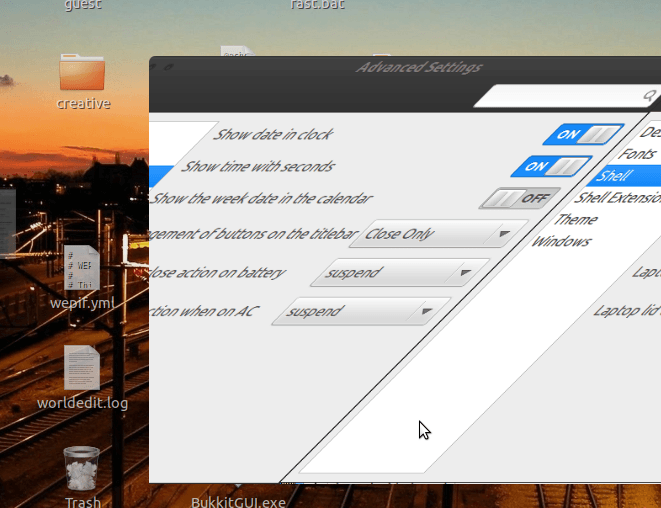Click the search magnifier icon
Image resolution: width=661 pixels, height=508 pixels.
649,96
